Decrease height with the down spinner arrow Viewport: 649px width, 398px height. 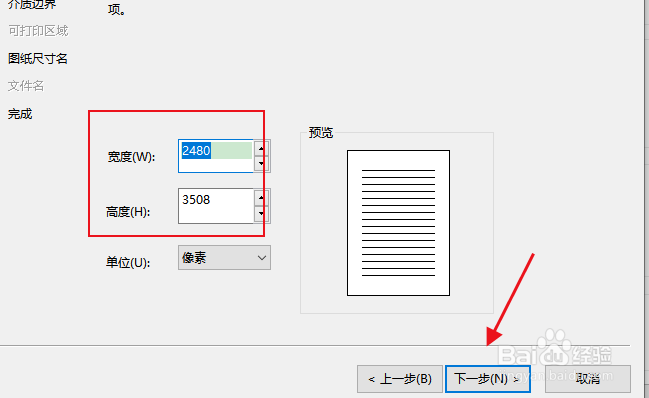[x=261, y=214]
